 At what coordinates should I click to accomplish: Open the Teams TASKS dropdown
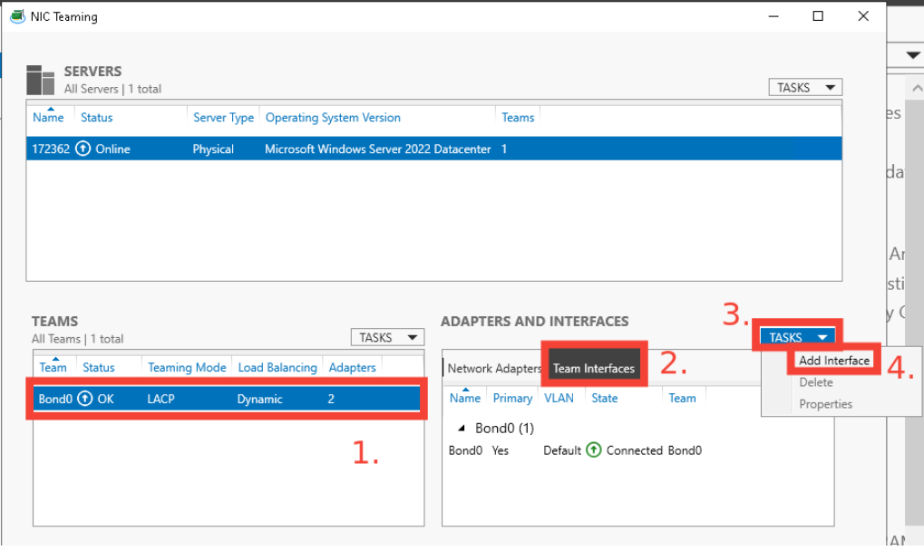(386, 337)
